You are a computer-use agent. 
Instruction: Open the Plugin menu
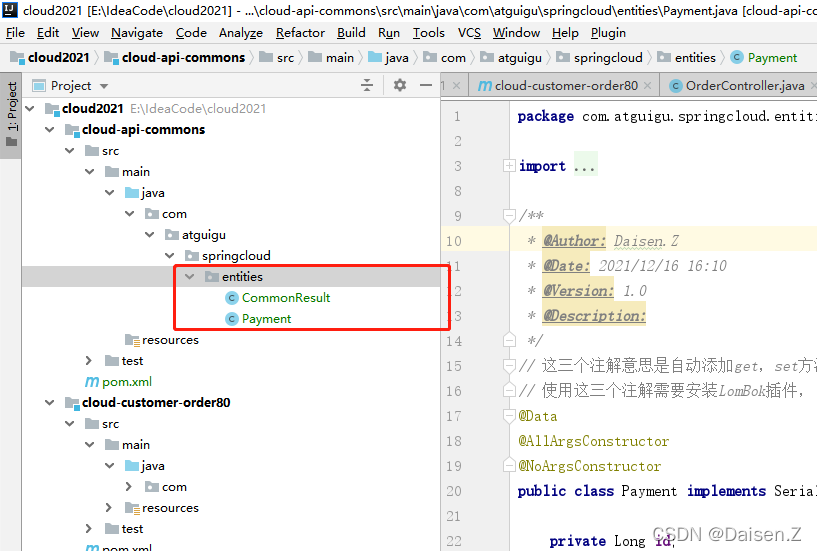(608, 33)
